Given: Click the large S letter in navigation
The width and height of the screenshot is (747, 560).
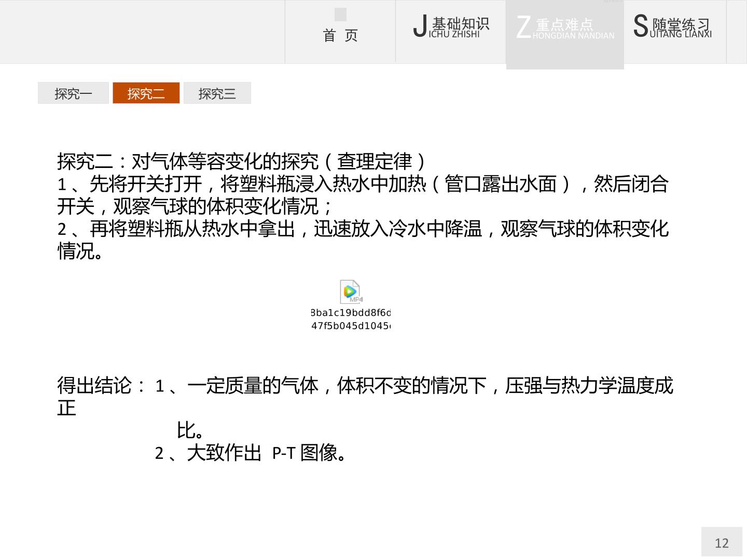Looking at the screenshot, I should [641, 26].
